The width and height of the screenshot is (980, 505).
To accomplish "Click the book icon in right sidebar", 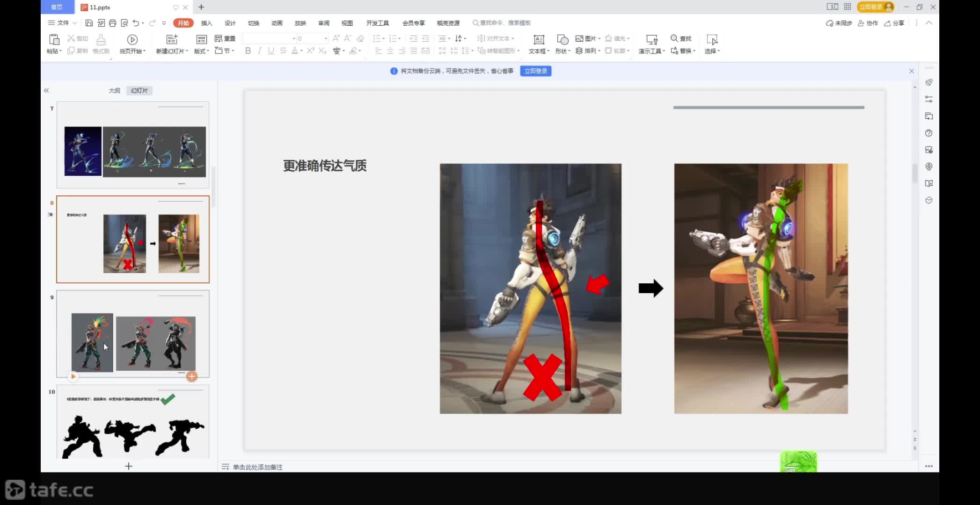I will coord(929,183).
